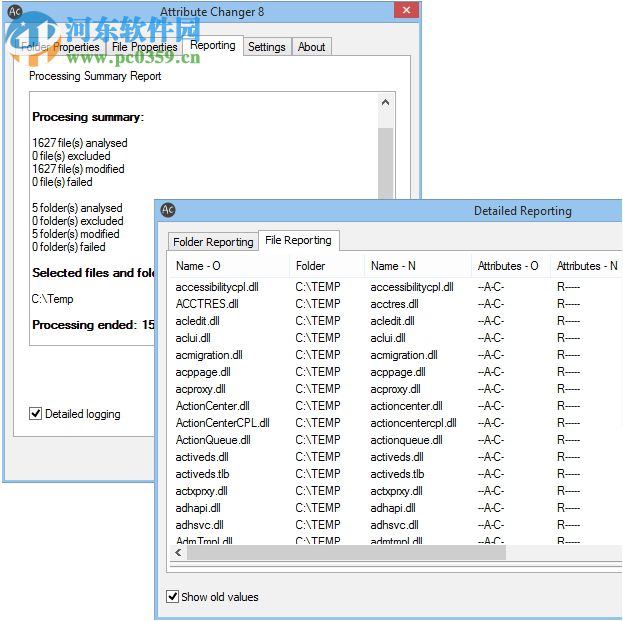Select activeds.tlb in the Name - O column
Viewport: 623px width, 621px height.
tap(202, 474)
